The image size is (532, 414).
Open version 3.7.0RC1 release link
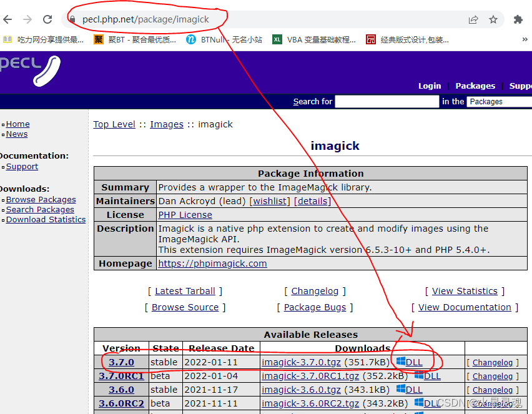[x=122, y=376]
